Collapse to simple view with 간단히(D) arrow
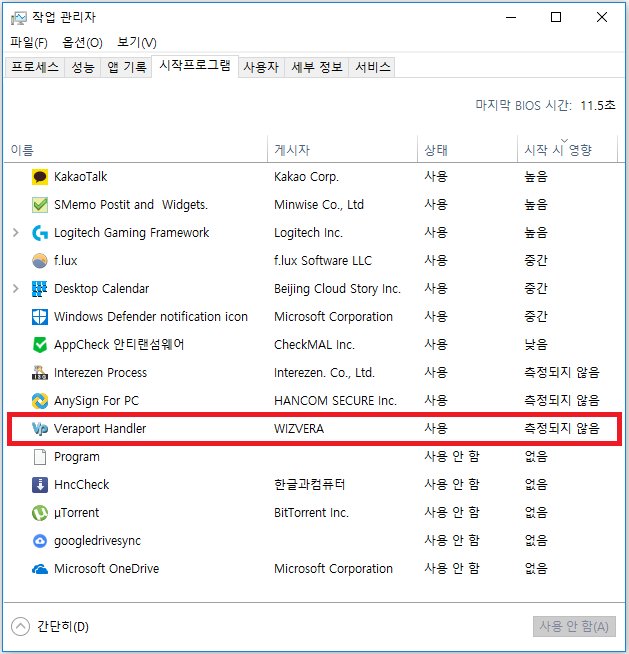 (x=20, y=626)
